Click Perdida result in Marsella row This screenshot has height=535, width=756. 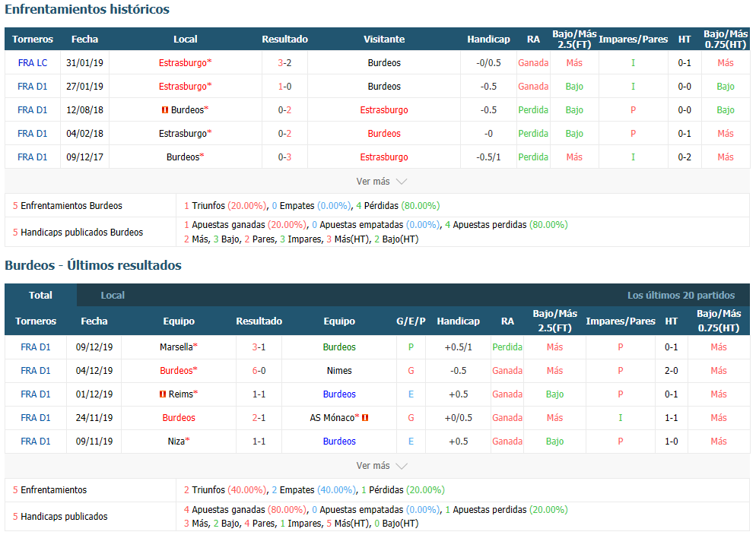507,347
